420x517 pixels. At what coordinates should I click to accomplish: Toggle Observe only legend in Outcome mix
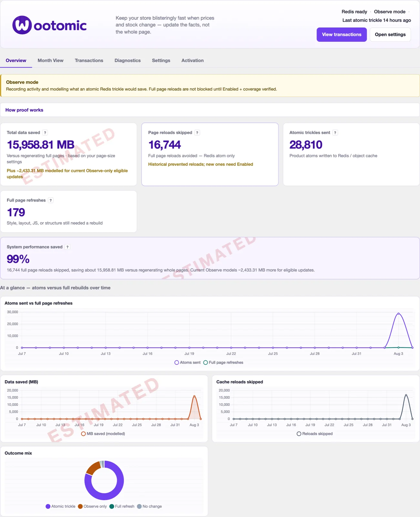click(x=92, y=506)
